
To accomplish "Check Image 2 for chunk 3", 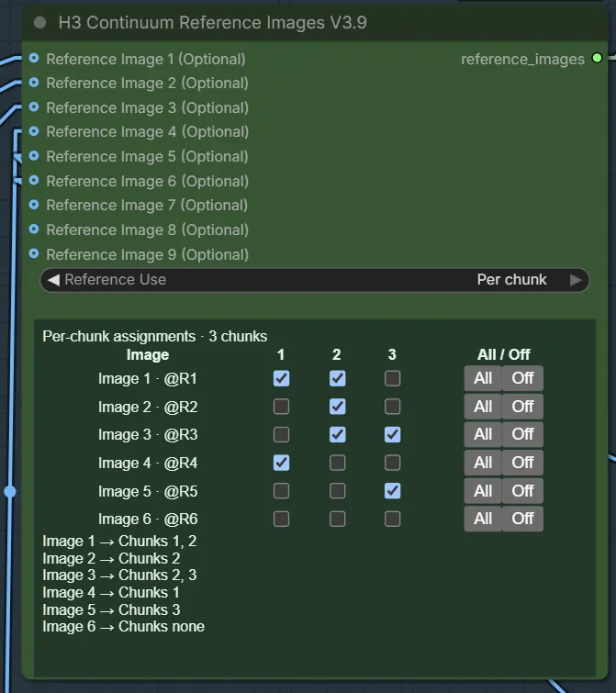I will [392, 407].
